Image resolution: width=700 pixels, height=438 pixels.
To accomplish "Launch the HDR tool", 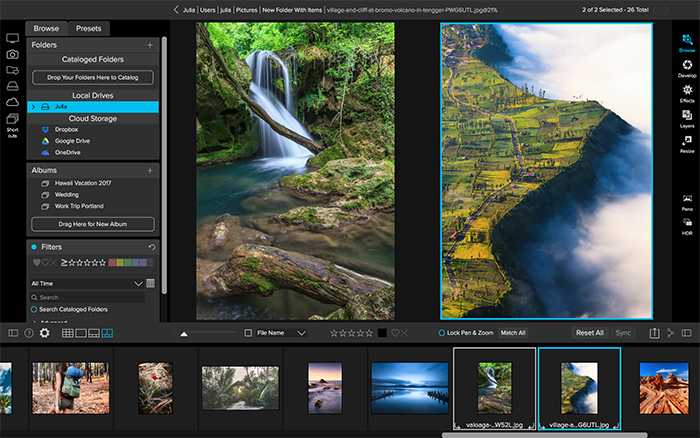I will point(687,226).
